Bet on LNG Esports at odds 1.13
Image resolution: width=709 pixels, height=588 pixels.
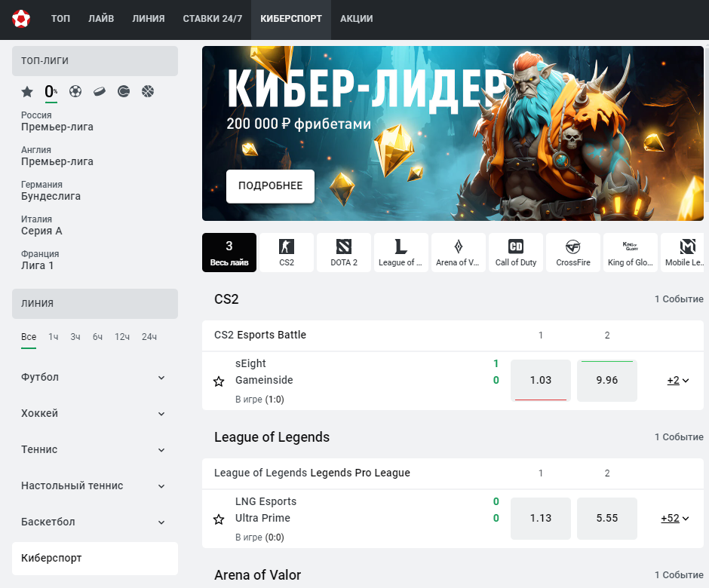pos(541,519)
